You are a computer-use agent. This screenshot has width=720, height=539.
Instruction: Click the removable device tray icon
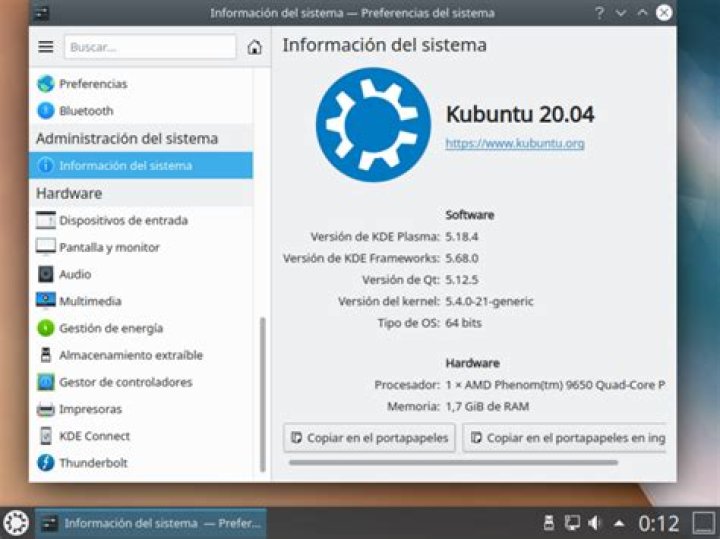[548, 523]
